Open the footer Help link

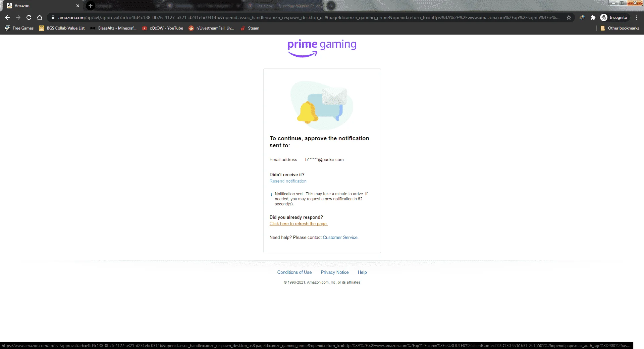pos(362,272)
